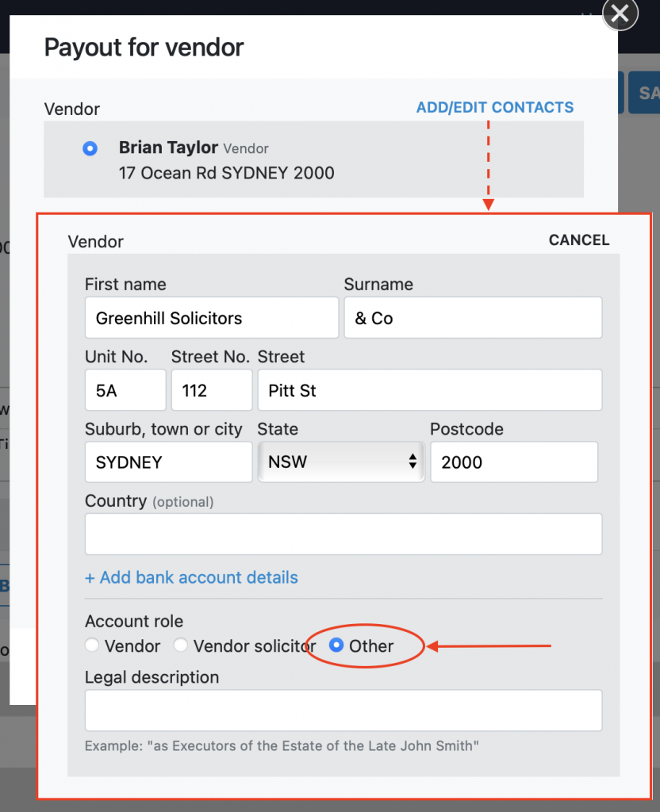Image resolution: width=660 pixels, height=812 pixels.
Task: Focus the optional Country field
Action: pyautogui.click(x=343, y=534)
